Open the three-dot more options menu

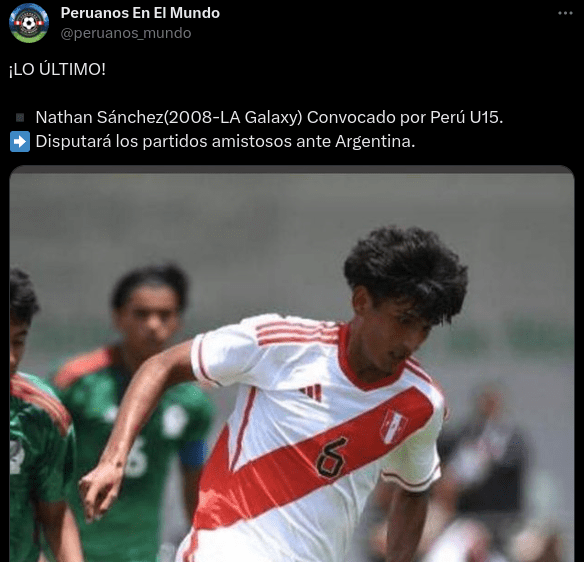(x=565, y=13)
